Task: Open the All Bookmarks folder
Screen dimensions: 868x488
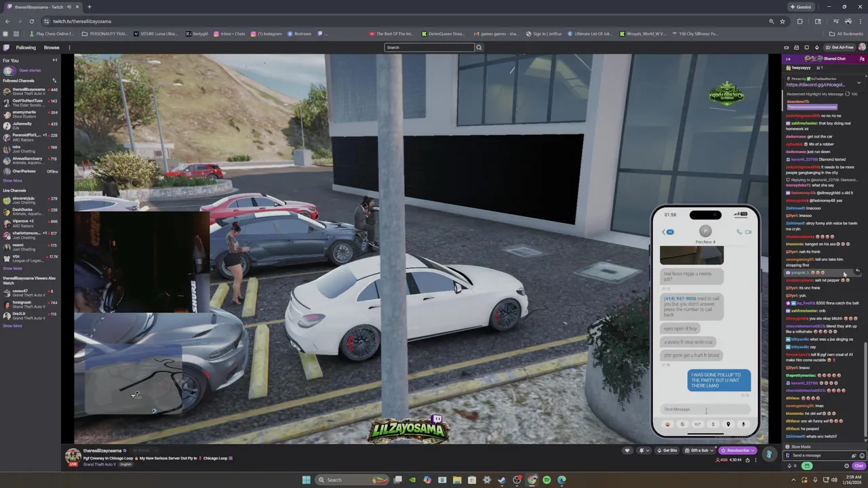Action: (x=846, y=34)
